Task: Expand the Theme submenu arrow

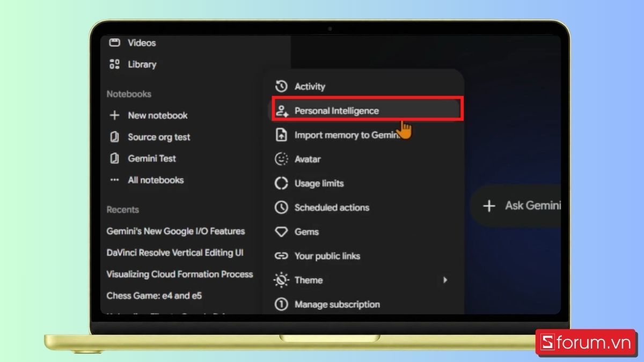Action: tap(444, 280)
